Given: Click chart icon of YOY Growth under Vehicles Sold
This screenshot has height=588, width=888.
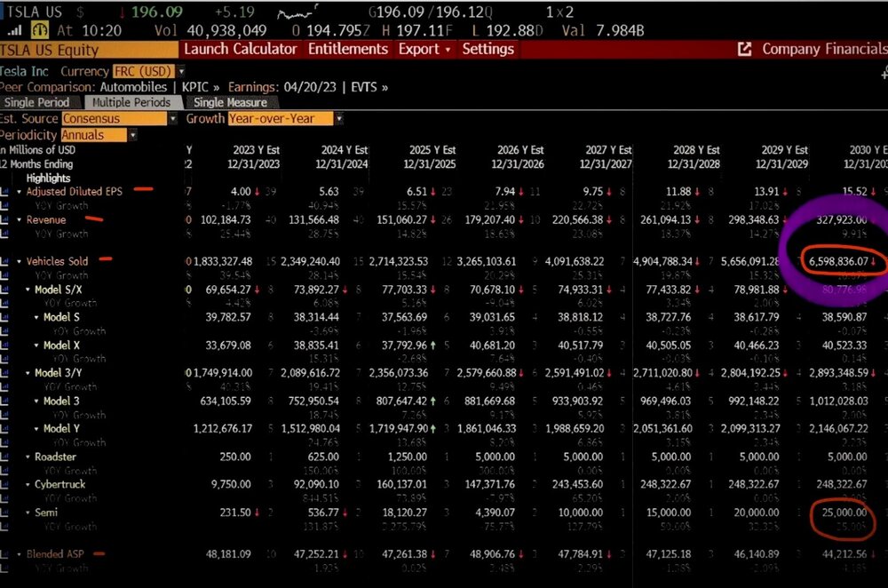Looking at the screenshot, I should pyautogui.click(x=4, y=275).
